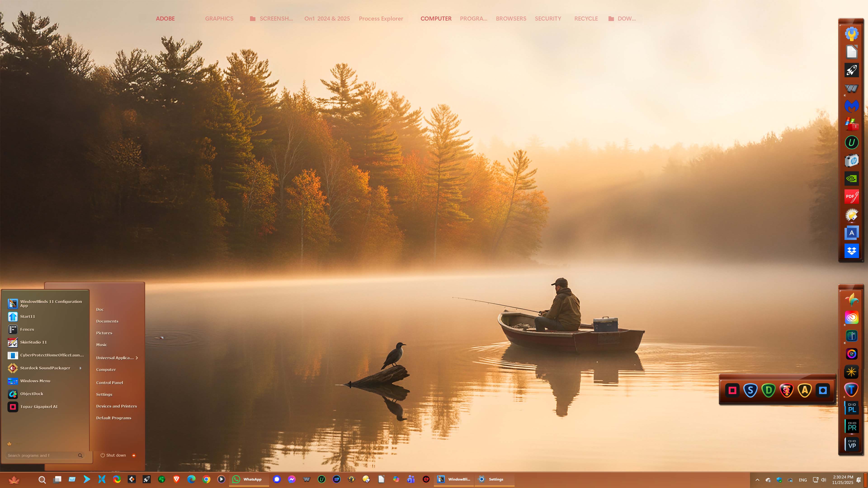Launch DxO PhotoLab PL dock icon
The height and width of the screenshot is (488, 868).
tap(851, 408)
